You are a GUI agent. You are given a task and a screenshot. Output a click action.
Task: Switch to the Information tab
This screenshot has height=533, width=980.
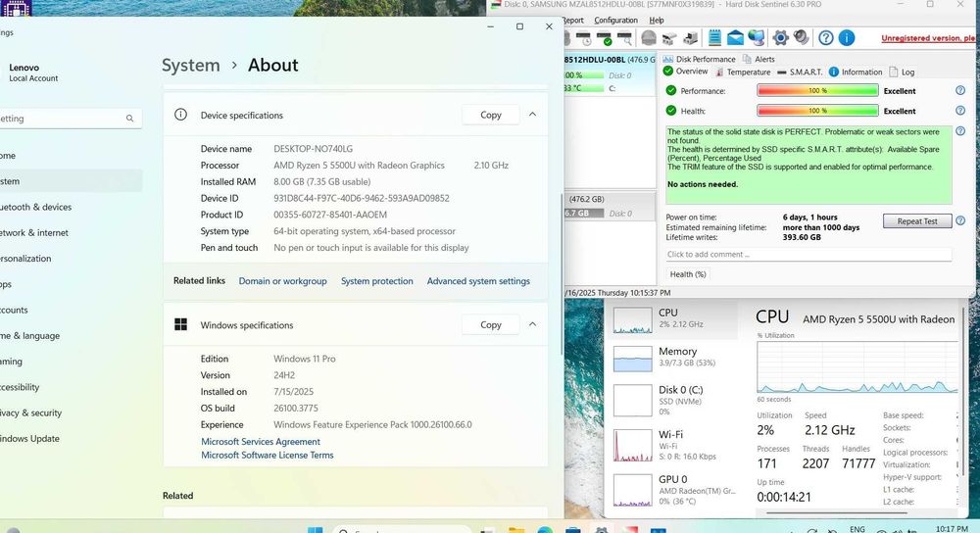(856, 72)
